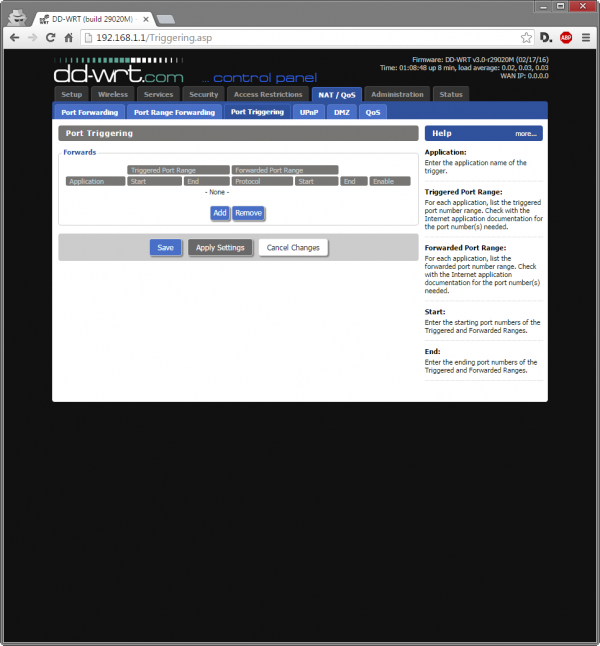Click the browser back arrow
The image size is (600, 646).
(x=14, y=37)
